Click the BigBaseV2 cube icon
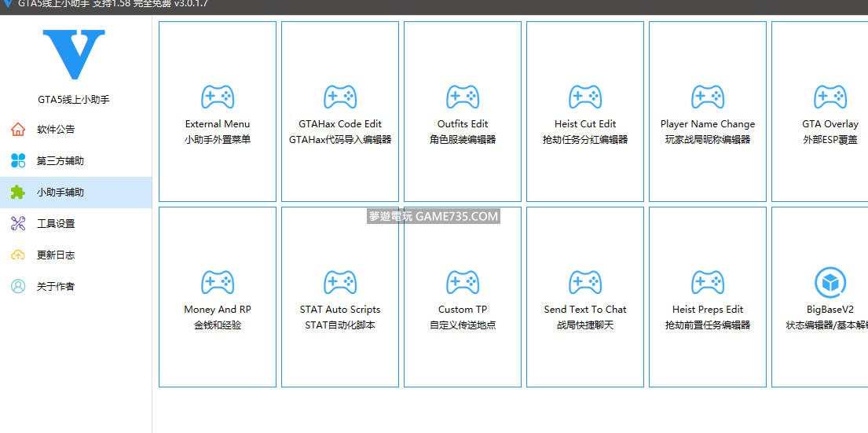Image resolution: width=868 pixels, height=433 pixels. point(830,282)
